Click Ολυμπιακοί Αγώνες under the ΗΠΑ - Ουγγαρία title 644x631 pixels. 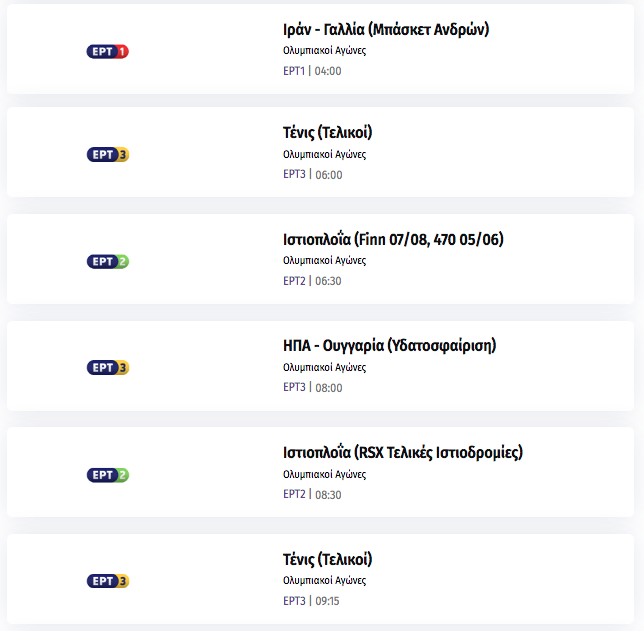click(324, 367)
